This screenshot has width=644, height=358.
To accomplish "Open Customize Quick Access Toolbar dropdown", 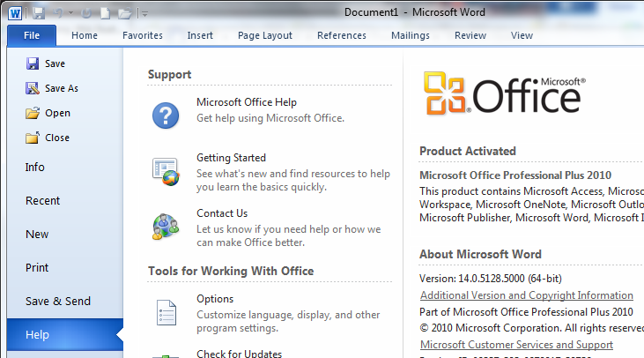I will point(144,13).
